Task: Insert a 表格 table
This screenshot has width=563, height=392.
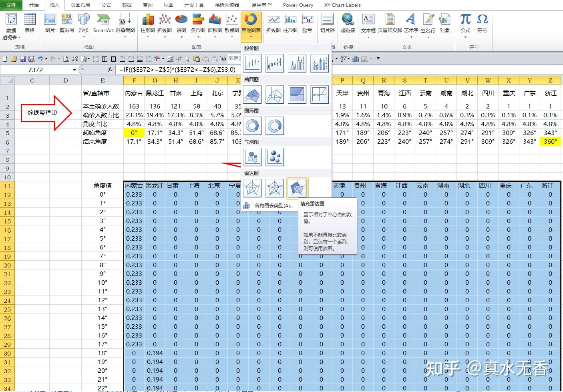Action: [30, 23]
